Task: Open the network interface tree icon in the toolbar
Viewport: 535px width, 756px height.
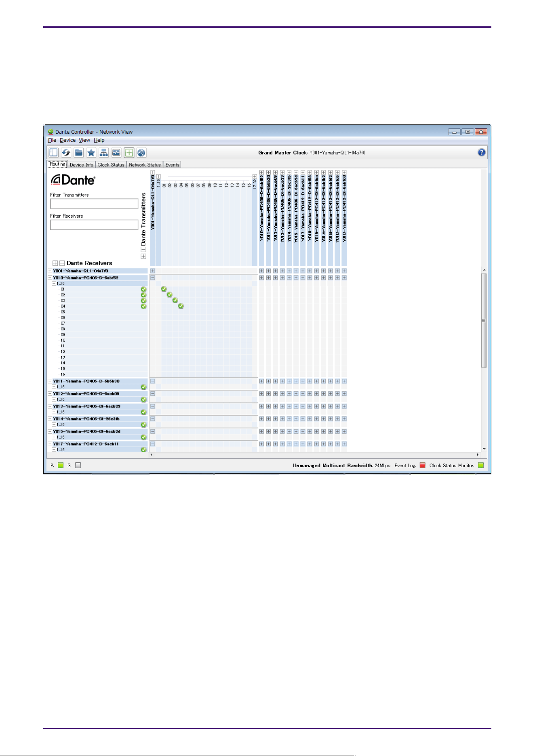Action: (x=104, y=153)
